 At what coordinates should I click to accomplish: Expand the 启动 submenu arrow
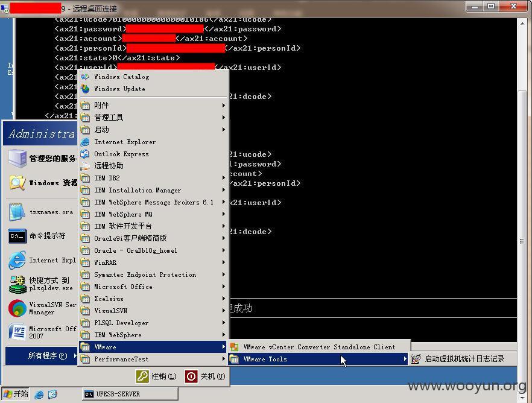(224, 130)
